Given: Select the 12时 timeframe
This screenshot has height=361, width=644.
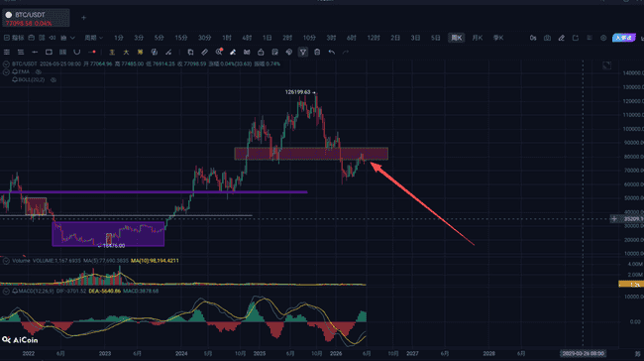Looking at the screenshot, I should tap(374, 38).
